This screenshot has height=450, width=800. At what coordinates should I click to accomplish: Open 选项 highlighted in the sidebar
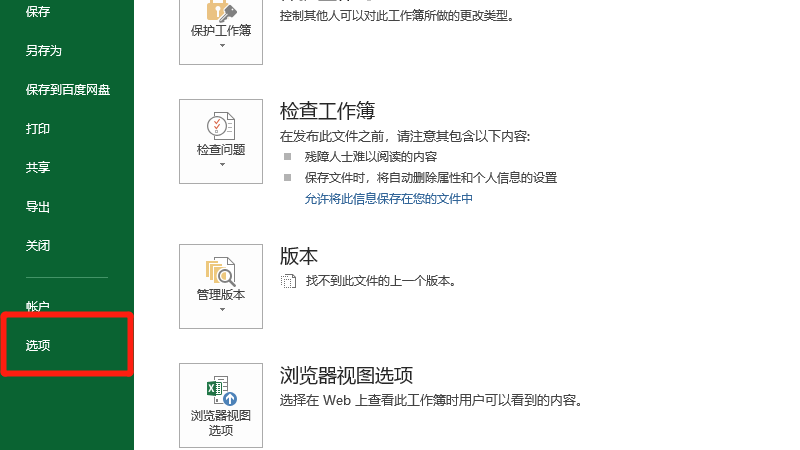38,346
